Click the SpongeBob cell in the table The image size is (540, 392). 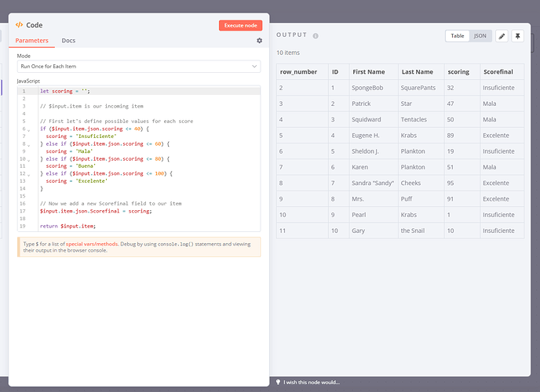tap(367, 87)
